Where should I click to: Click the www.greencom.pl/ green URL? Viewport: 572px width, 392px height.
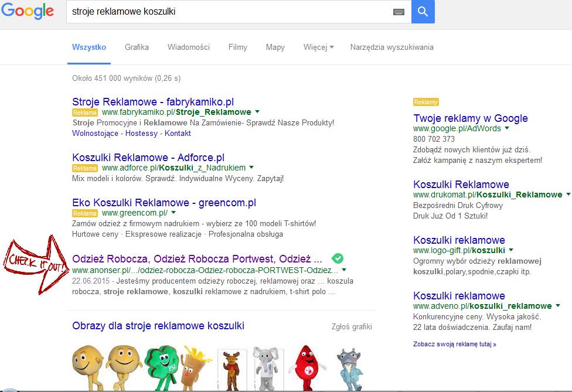[x=135, y=213]
